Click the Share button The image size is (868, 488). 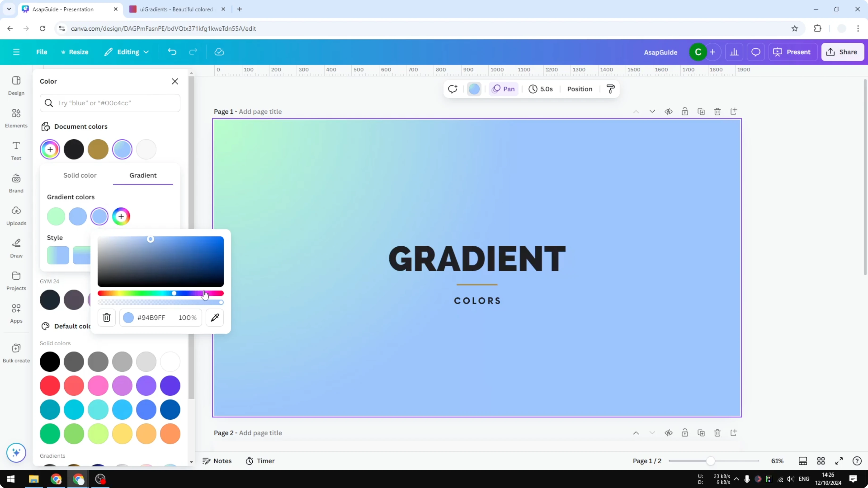tap(843, 52)
